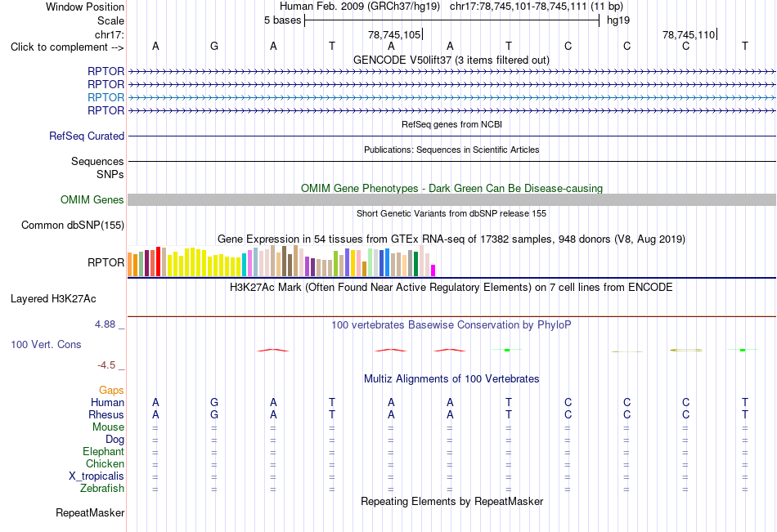Click the 'Click to complement -->' label

[x=67, y=47]
